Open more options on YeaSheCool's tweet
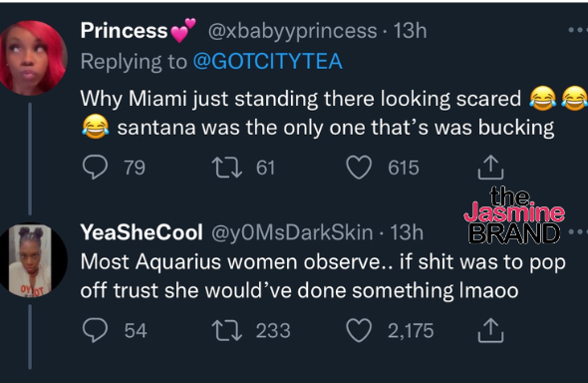Image resolution: width=588 pixels, height=383 pixels. pyautogui.click(x=578, y=232)
